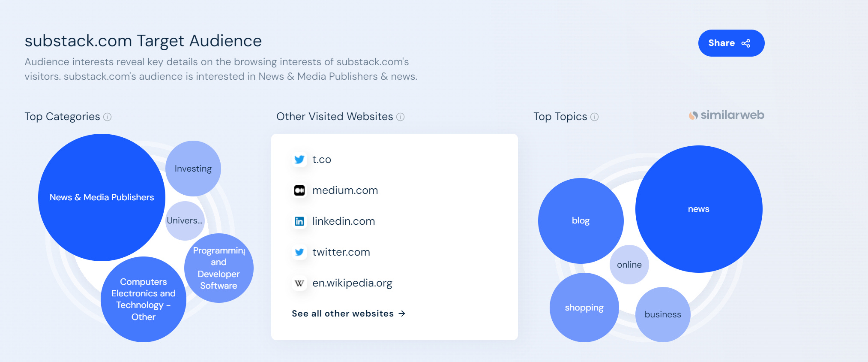Screen dimensions: 868x362
Task: Open the t.co website entry
Action: click(x=322, y=160)
